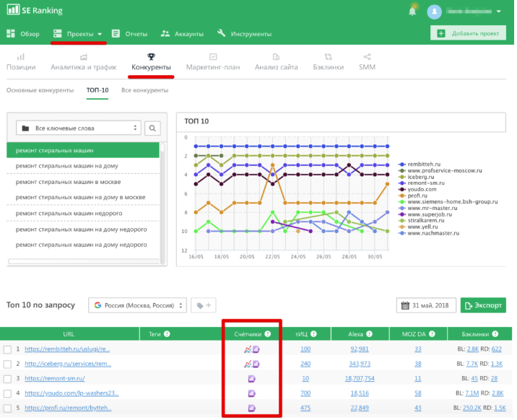Toggle the rembitteh.ru legend color marker
517x420 pixels.
(x=402, y=164)
